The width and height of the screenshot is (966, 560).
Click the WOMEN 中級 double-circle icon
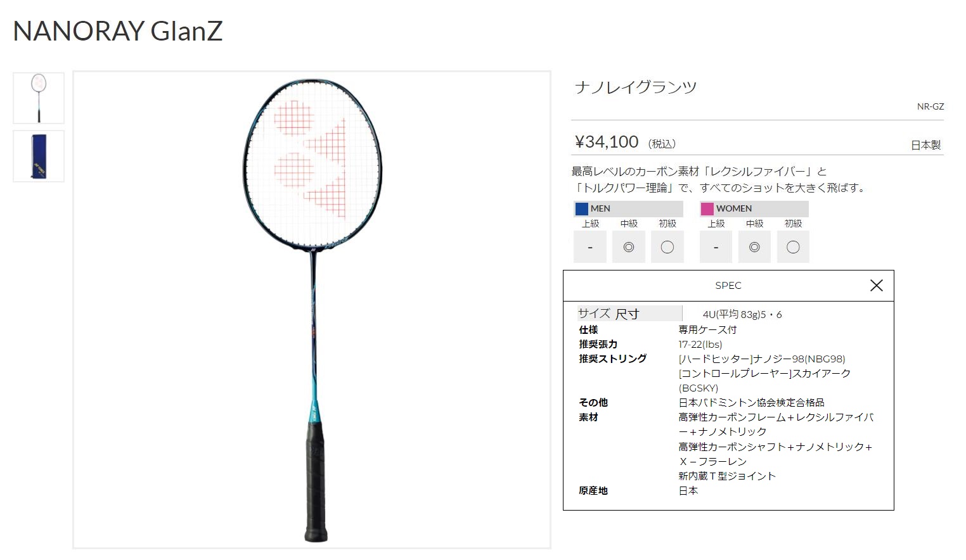tap(754, 247)
